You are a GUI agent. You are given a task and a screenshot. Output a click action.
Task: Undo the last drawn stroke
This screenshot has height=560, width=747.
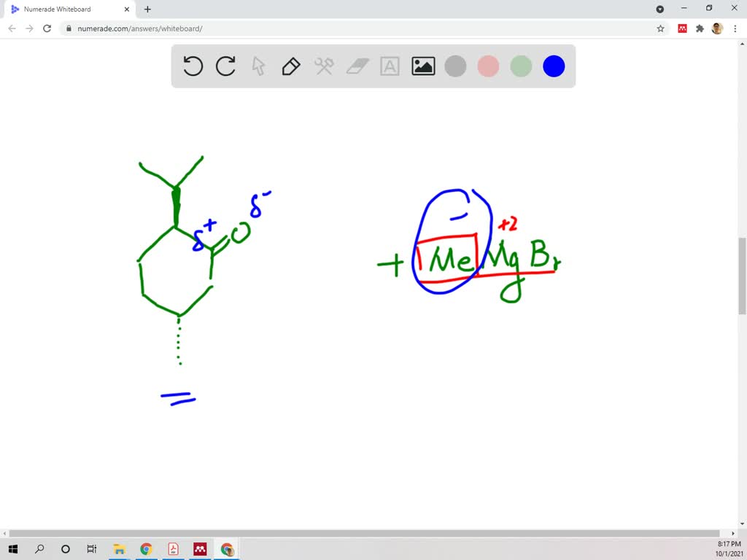(x=193, y=66)
